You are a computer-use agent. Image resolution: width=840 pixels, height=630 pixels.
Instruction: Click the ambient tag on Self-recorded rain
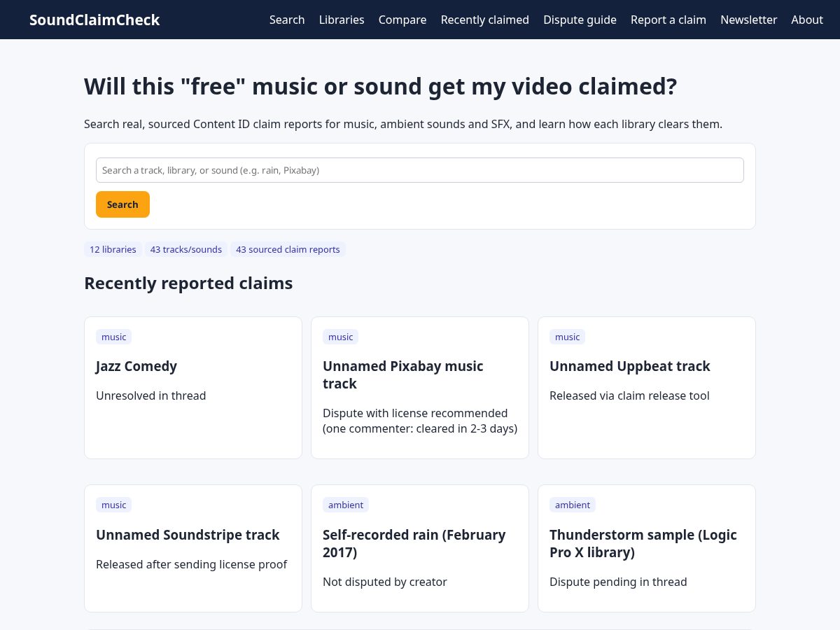(346, 505)
